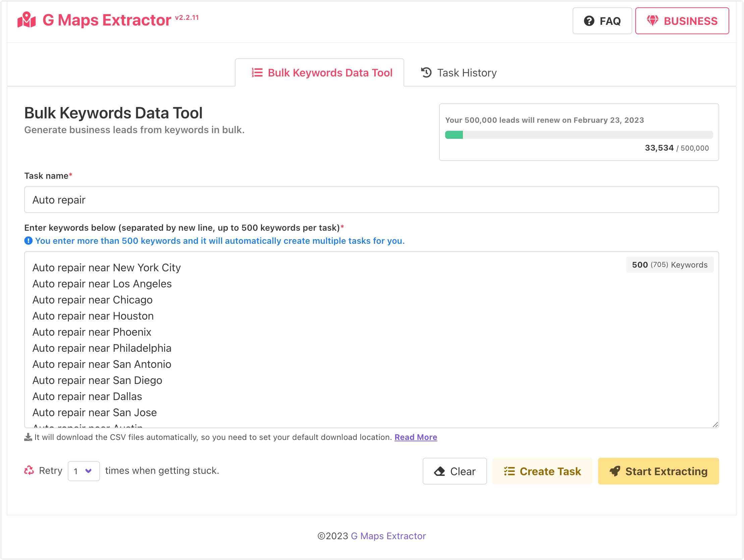Click the 'Bulk Keywords Data Tool' page heading
The image size is (744, 560).
coord(113,113)
